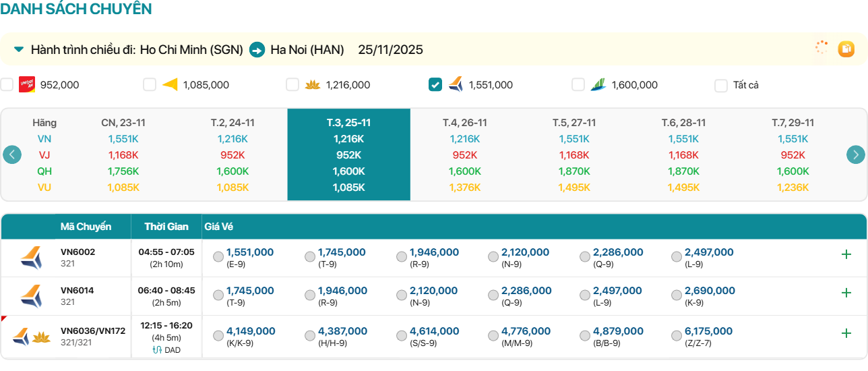
Task: Expand VN6002 details with green plus
Action: pos(846,254)
